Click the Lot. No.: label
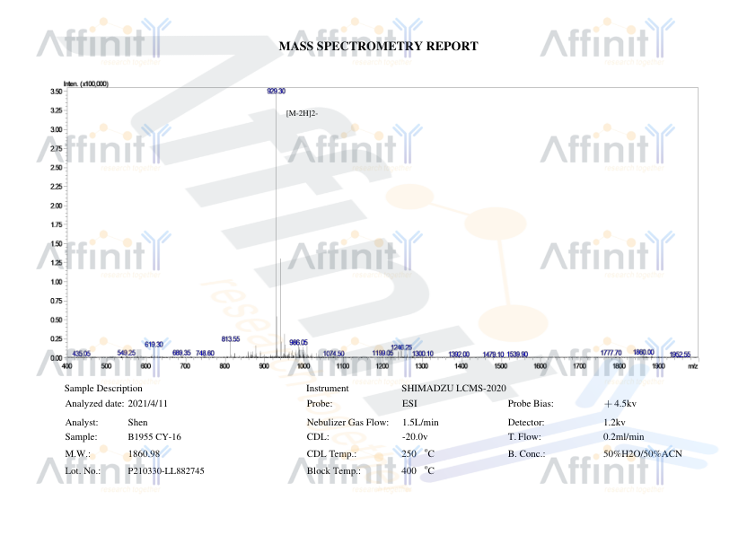Screen dimensions: 756x535 click(x=83, y=471)
